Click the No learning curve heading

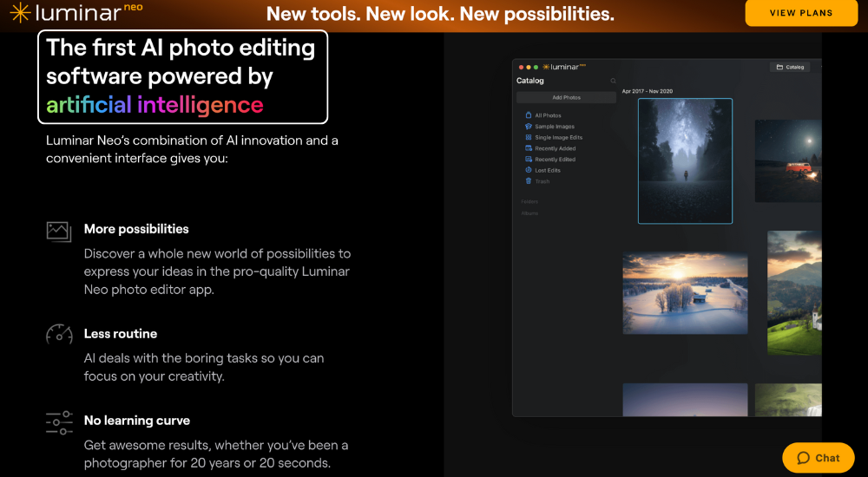click(137, 421)
